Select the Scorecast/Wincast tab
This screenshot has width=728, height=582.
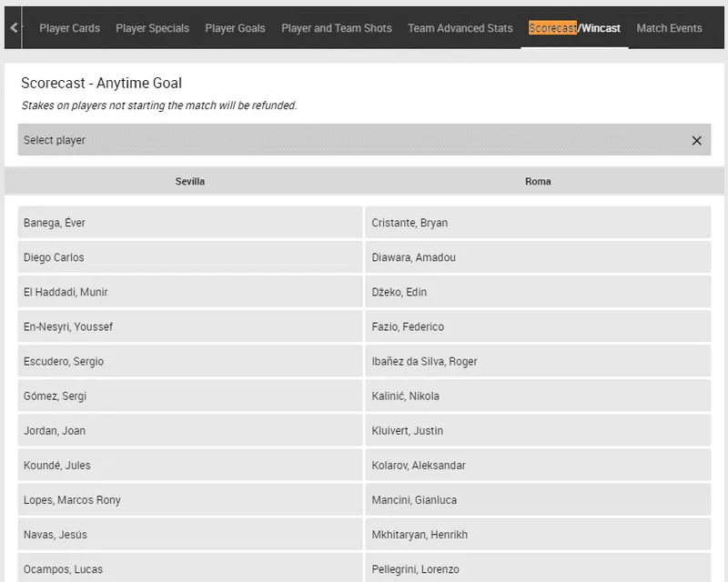click(x=574, y=28)
